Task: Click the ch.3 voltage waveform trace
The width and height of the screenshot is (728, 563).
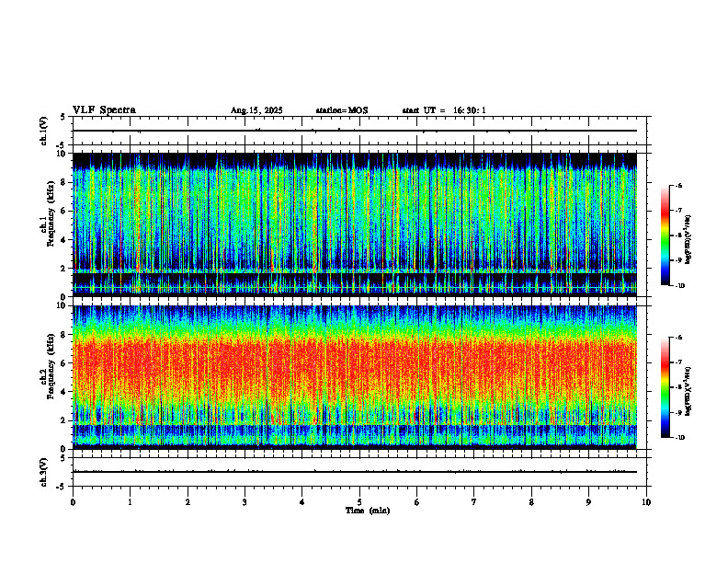Action: tap(355, 472)
